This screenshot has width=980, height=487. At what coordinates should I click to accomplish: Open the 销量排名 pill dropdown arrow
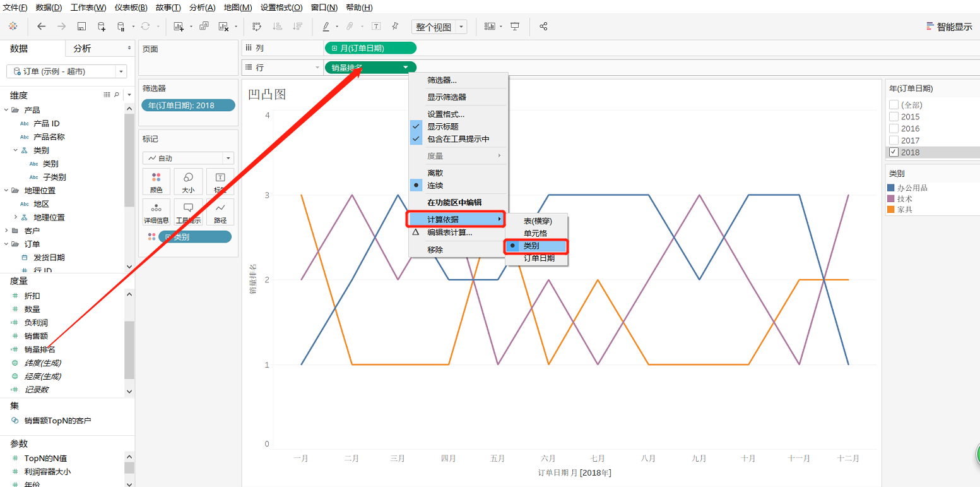[405, 67]
